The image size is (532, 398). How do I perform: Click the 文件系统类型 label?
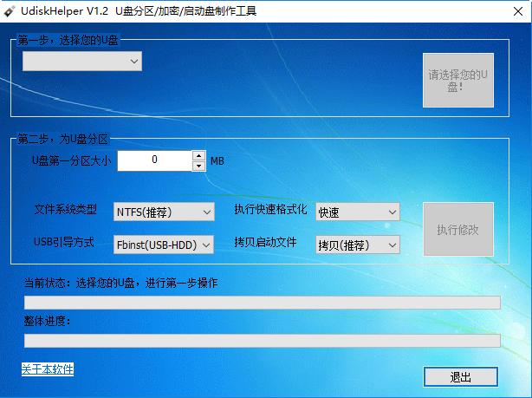[66, 210]
